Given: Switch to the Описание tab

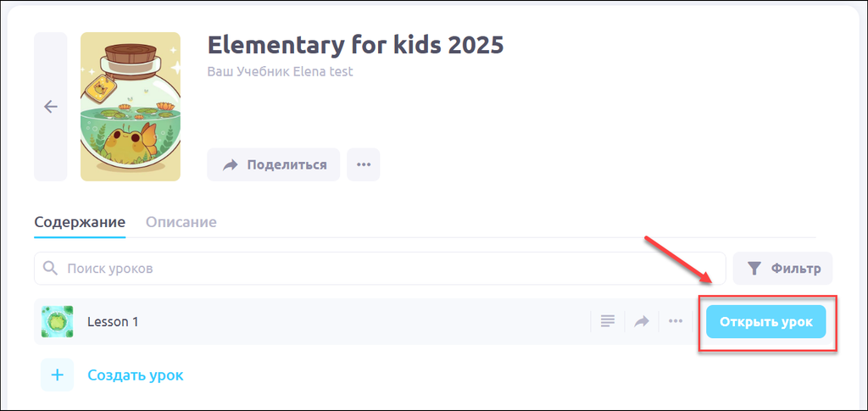Looking at the screenshot, I should coord(181,222).
